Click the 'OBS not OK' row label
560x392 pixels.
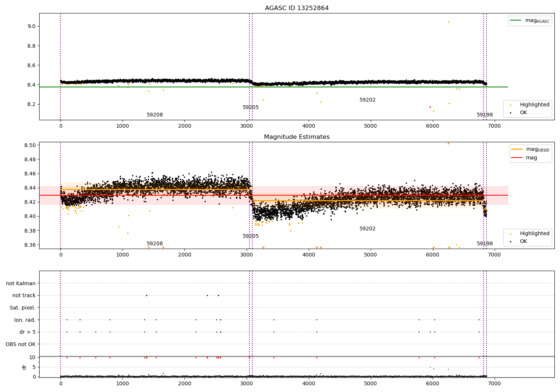(21, 344)
